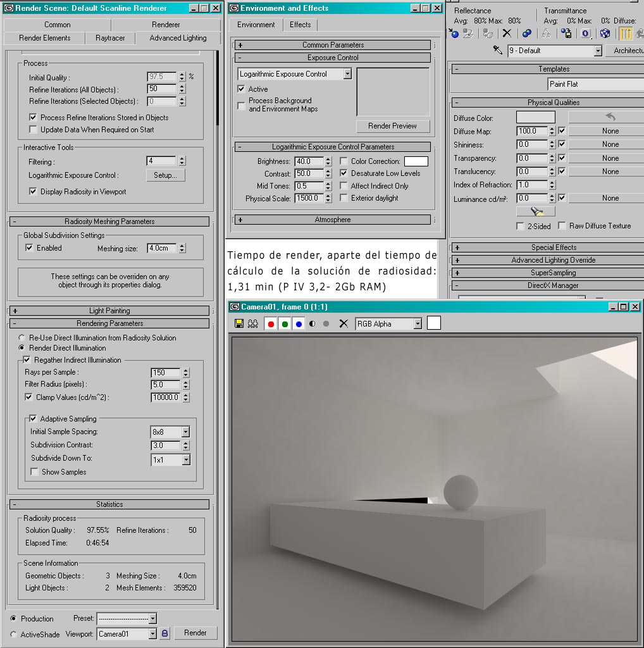Toggle Regather Indirect Illumination checkbox

[27, 359]
